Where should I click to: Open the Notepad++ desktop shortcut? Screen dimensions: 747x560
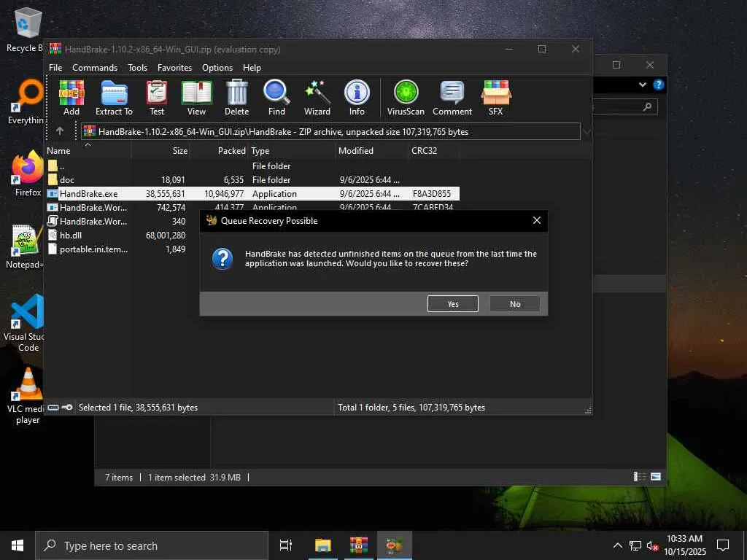coord(25,246)
